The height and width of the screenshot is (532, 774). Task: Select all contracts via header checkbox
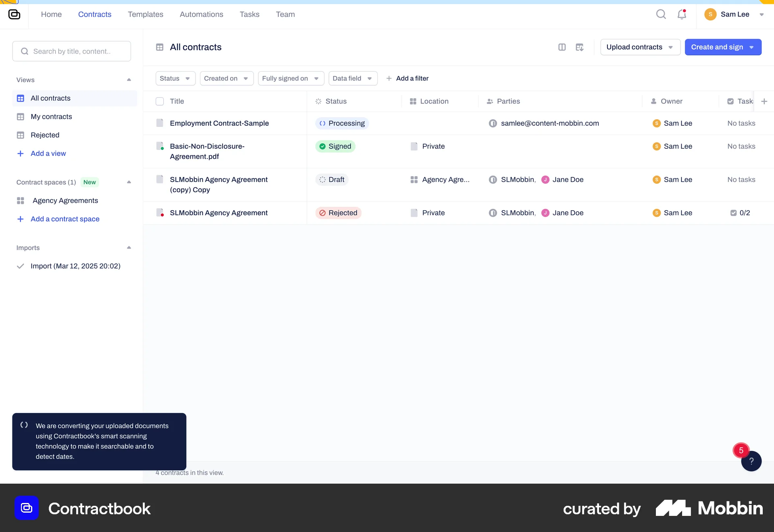click(x=160, y=101)
